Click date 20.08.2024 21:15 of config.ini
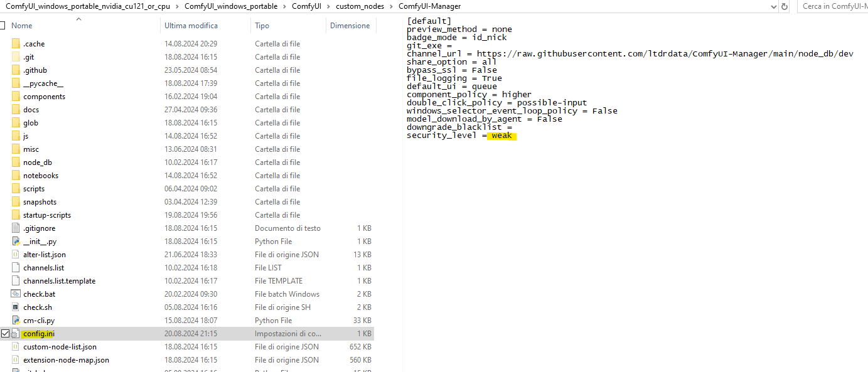868x372 pixels. pyautogui.click(x=191, y=334)
